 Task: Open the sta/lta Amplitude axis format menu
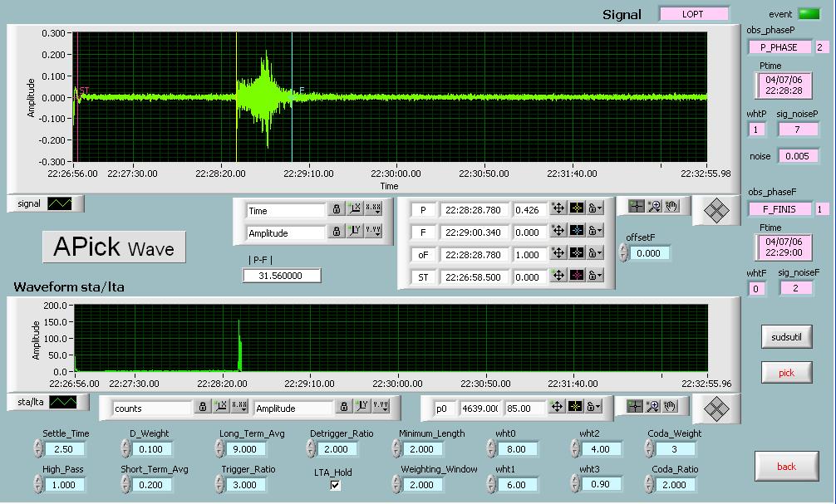point(381,407)
